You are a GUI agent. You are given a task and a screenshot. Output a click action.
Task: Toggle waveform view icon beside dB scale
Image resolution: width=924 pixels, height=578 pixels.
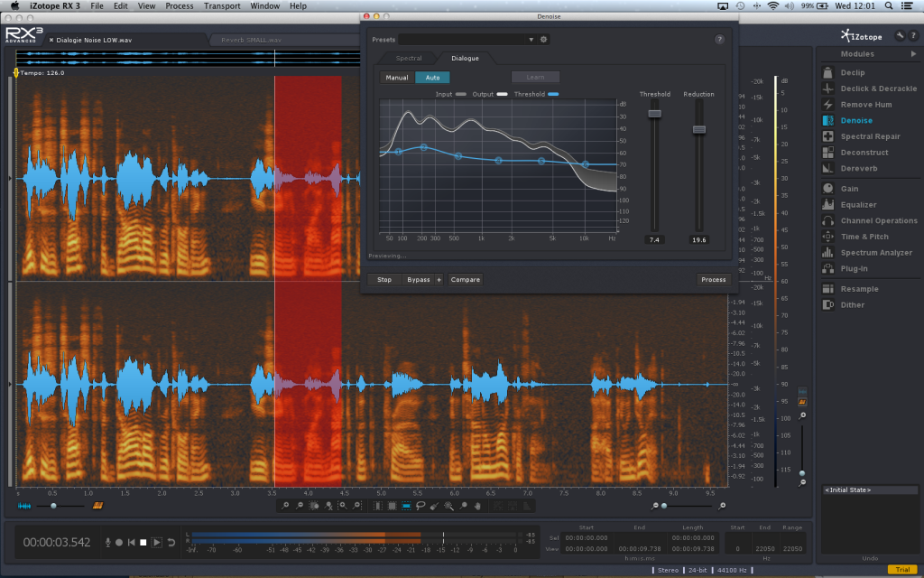[802, 392]
